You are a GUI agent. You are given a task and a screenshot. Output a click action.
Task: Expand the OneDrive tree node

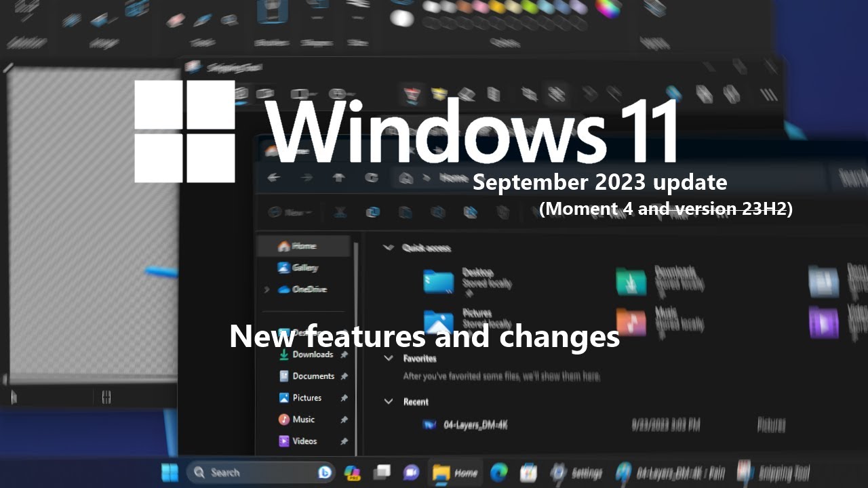coord(266,289)
